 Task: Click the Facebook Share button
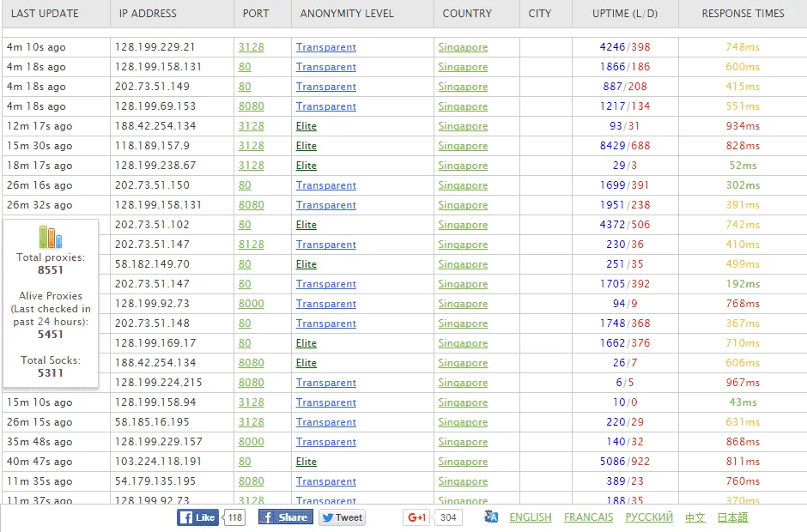click(286, 517)
